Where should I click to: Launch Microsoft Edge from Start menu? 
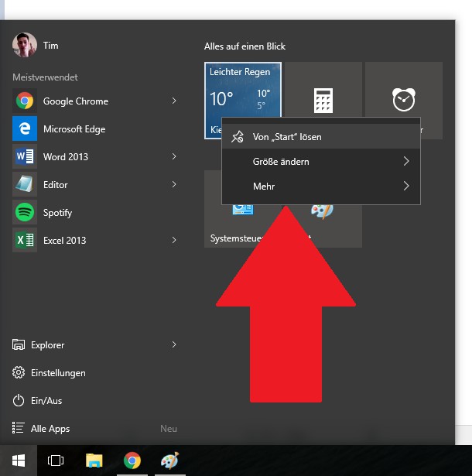[74, 129]
